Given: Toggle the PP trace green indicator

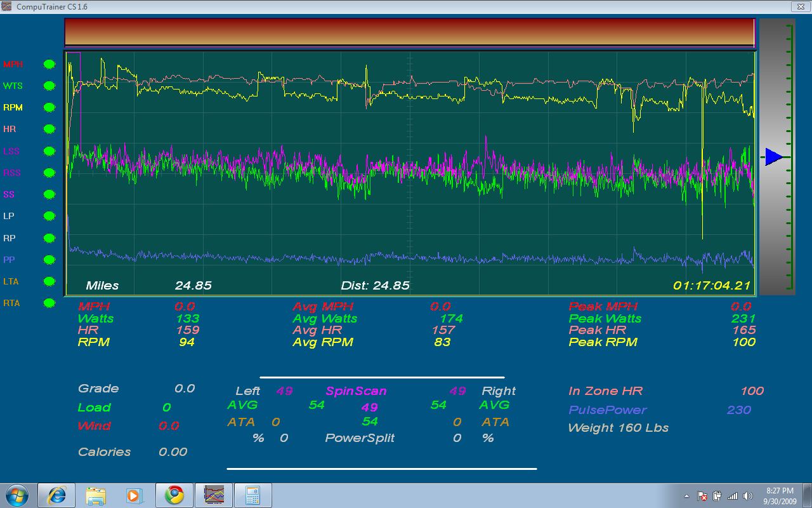Looking at the screenshot, I should pyautogui.click(x=49, y=260).
